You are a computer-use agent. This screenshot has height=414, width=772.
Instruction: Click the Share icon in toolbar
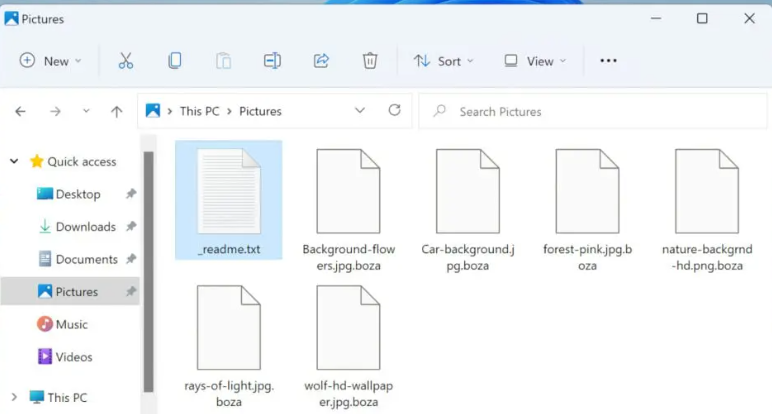point(321,61)
